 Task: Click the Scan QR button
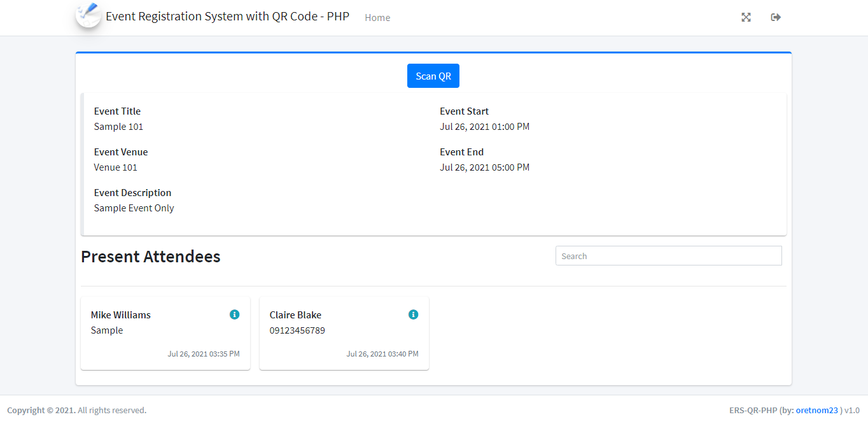433,76
